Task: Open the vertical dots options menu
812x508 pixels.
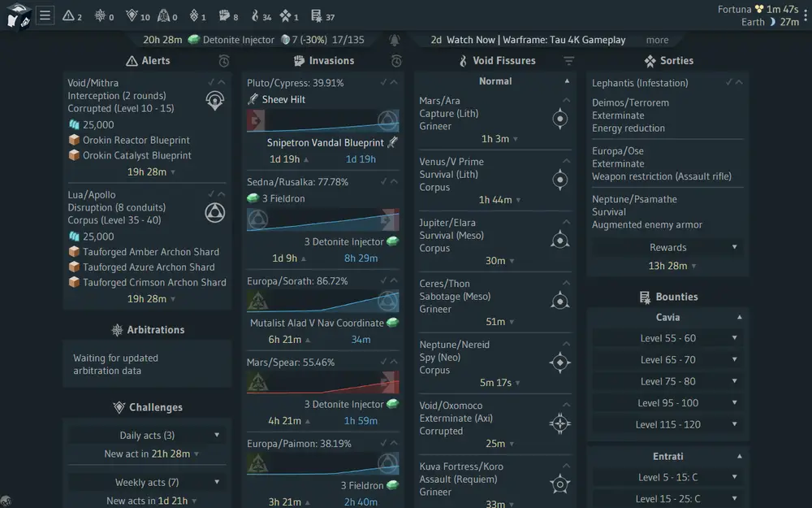Action: (806, 15)
